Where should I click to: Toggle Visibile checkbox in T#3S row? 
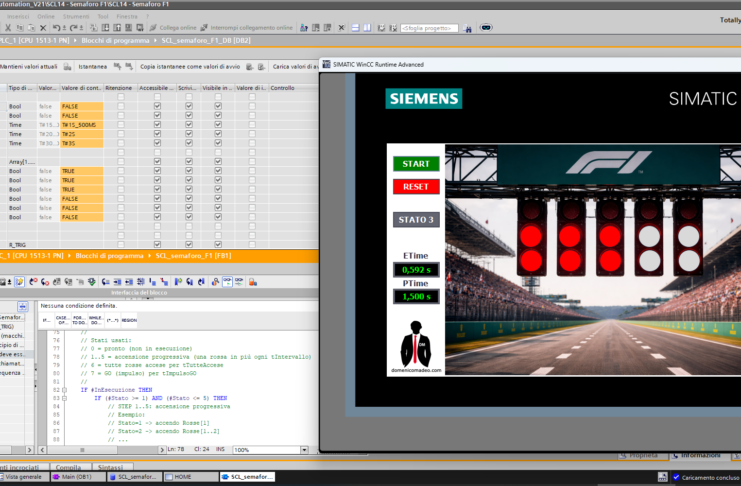pyautogui.click(x=218, y=143)
